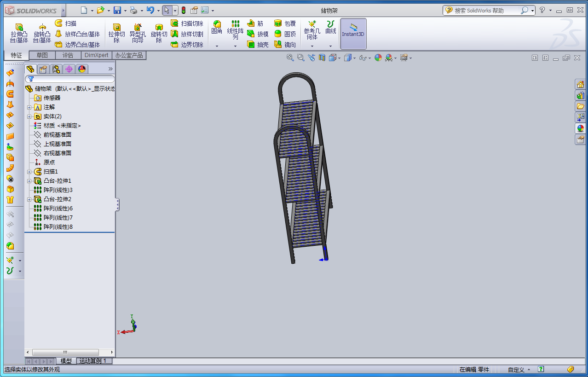Expand the 实体(2) tree node
The height and width of the screenshot is (377, 588).
[x=29, y=116]
